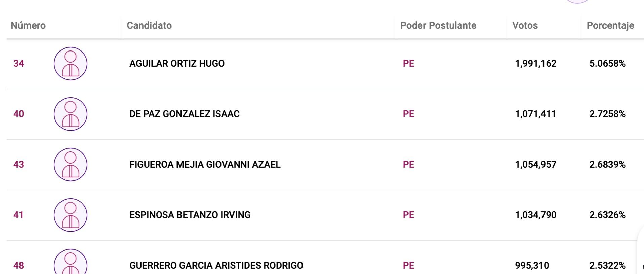
Task: Click avatar icon for Guerrero Garcia Aristides Rodrigo
Action: click(x=71, y=263)
